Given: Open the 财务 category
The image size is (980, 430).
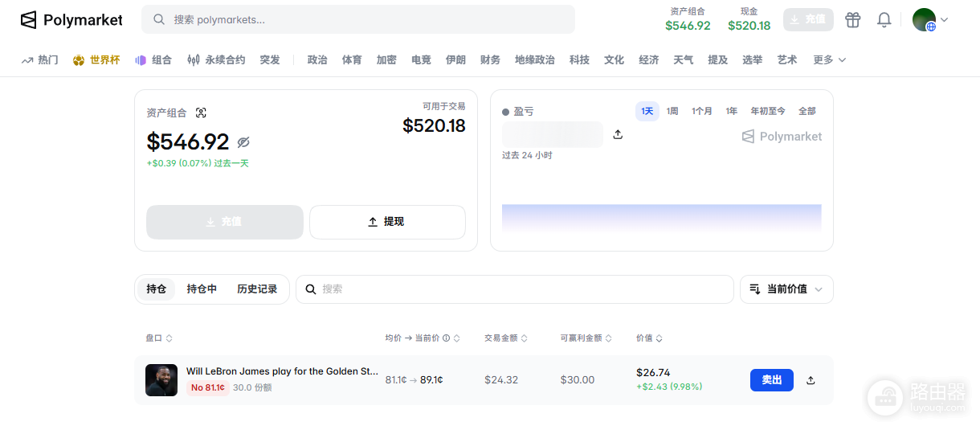Looking at the screenshot, I should 490,59.
